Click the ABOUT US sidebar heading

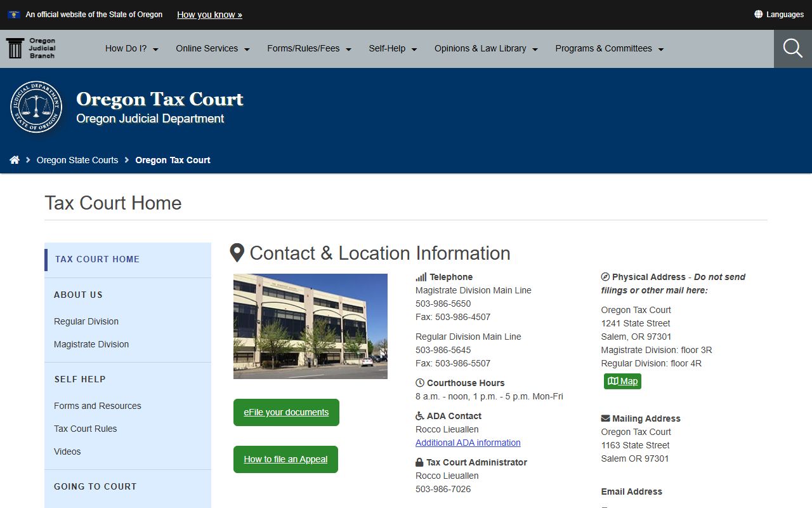[78, 295]
